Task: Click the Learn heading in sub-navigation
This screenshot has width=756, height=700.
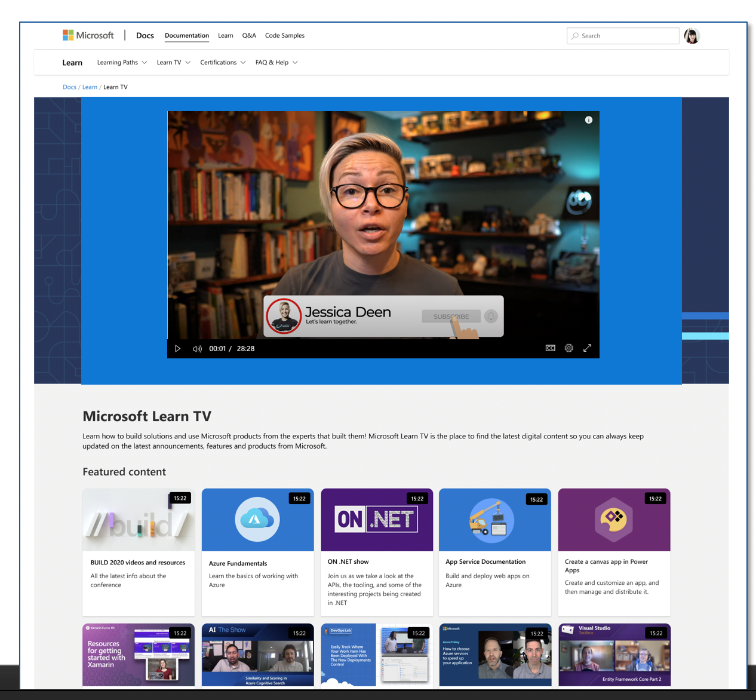Action: pyautogui.click(x=72, y=63)
